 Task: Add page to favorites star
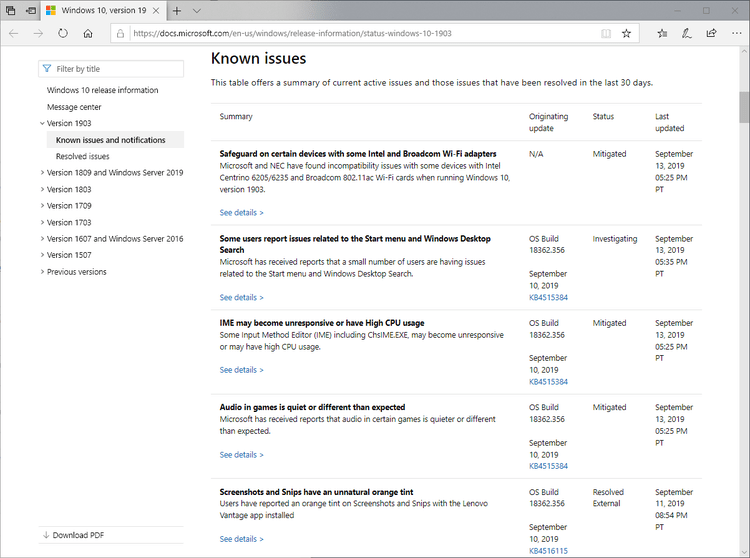pyautogui.click(x=626, y=33)
